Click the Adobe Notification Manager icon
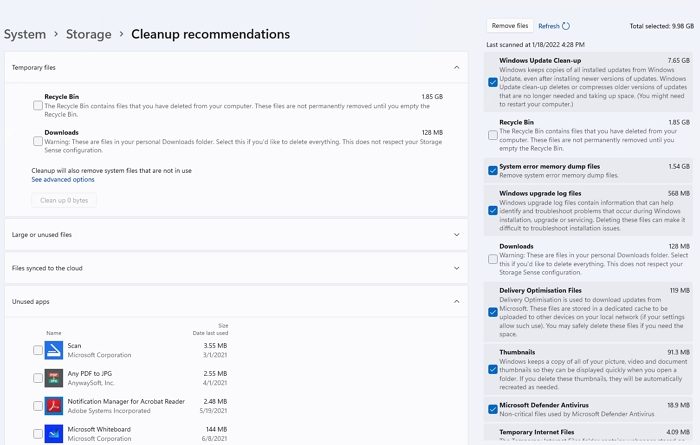The height and width of the screenshot is (445, 700). pos(54,406)
